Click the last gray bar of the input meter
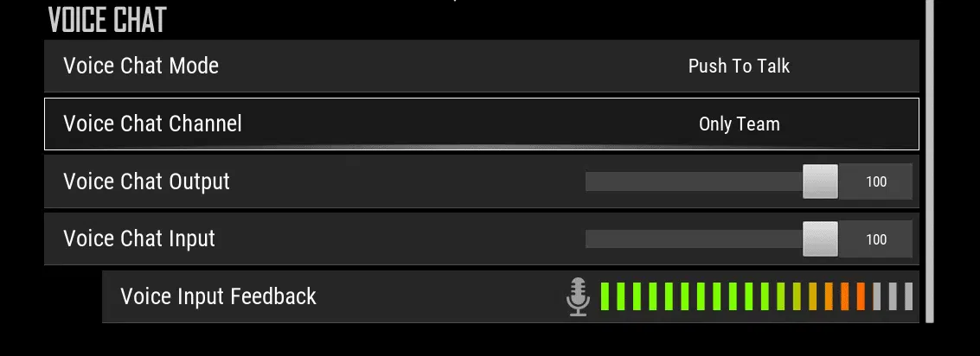The width and height of the screenshot is (980, 356). click(x=909, y=296)
